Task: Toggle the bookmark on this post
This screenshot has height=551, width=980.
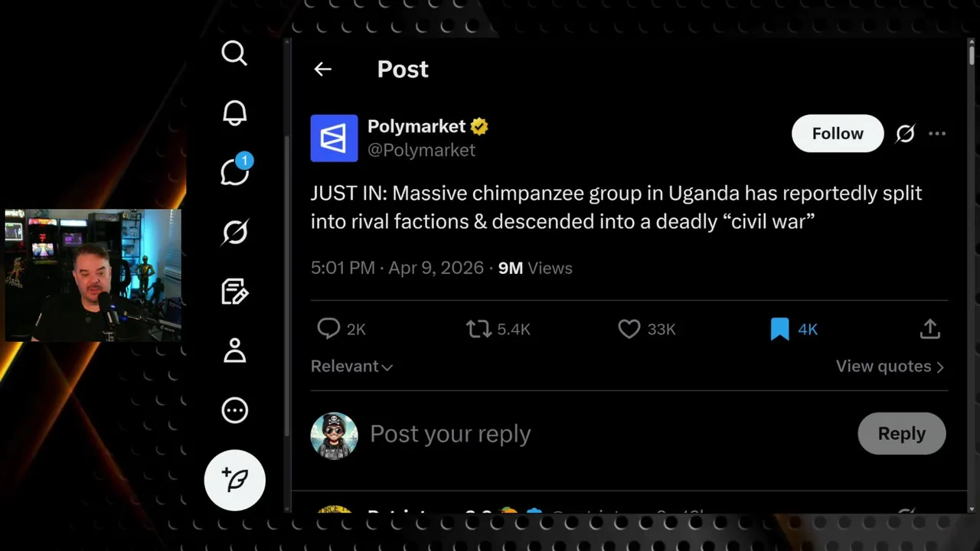Action: coord(779,329)
